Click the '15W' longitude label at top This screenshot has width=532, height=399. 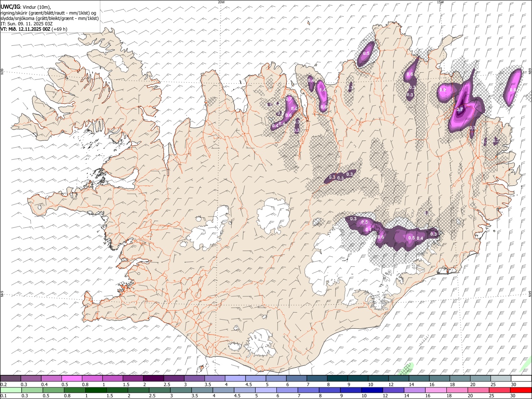(x=440, y=2)
